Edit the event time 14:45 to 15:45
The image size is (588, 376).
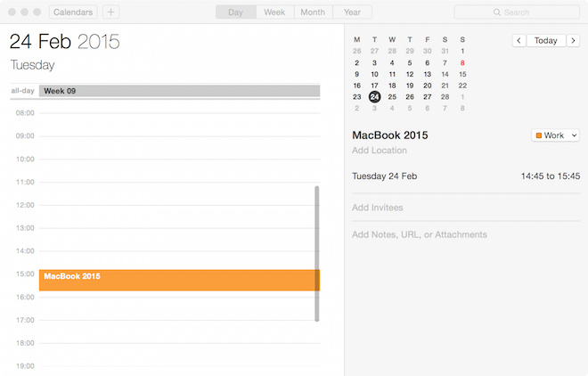[x=550, y=176]
